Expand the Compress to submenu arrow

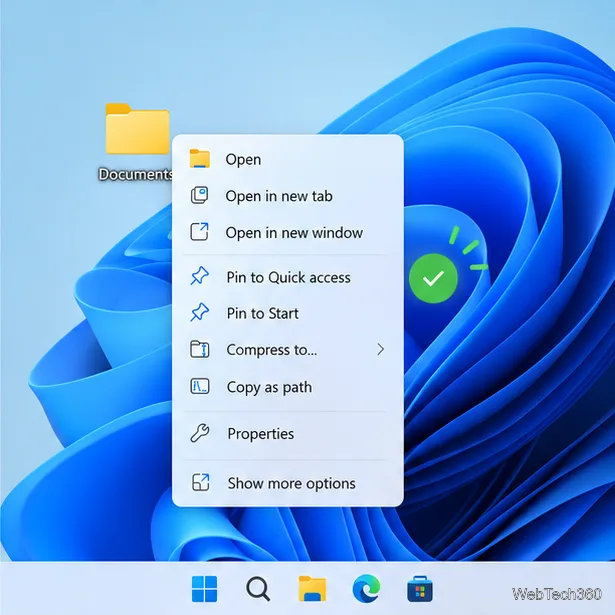380,349
